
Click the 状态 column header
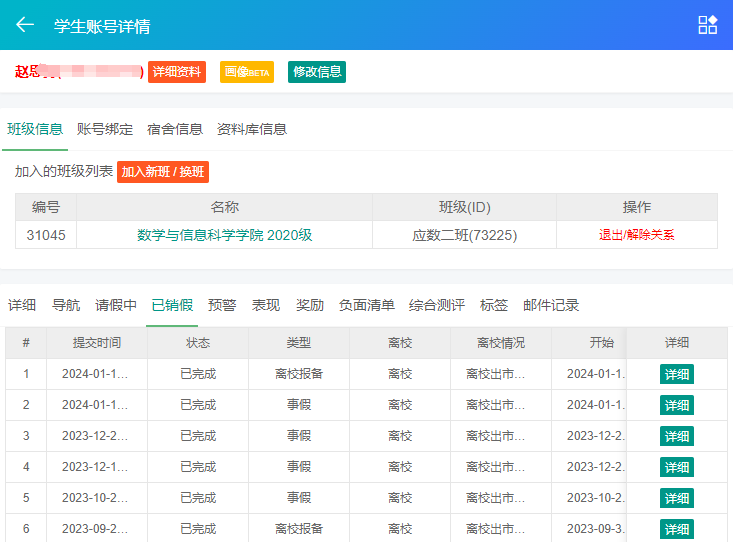(198, 343)
